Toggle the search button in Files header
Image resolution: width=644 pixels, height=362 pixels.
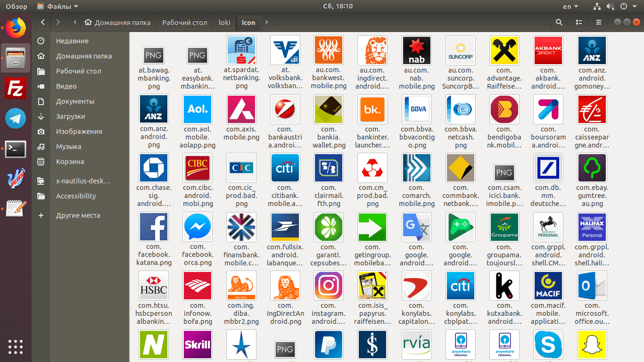(x=559, y=22)
